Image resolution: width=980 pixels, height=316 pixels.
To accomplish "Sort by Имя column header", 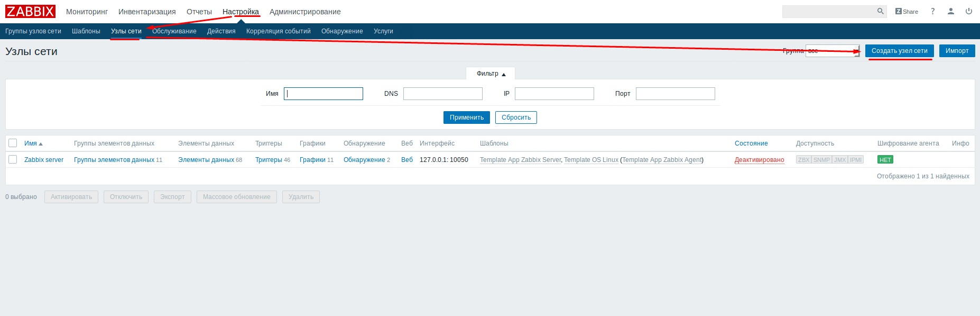I will 33,143.
